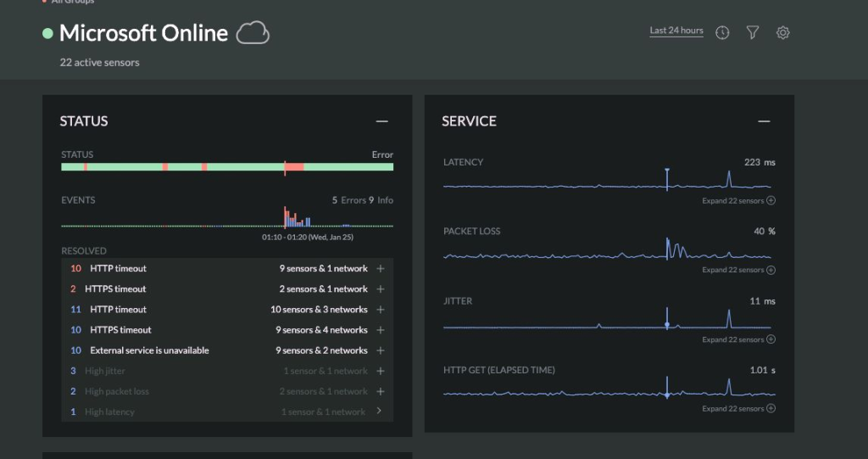
Task: Expand 22 sensors under LATENCY chart
Action: point(738,201)
